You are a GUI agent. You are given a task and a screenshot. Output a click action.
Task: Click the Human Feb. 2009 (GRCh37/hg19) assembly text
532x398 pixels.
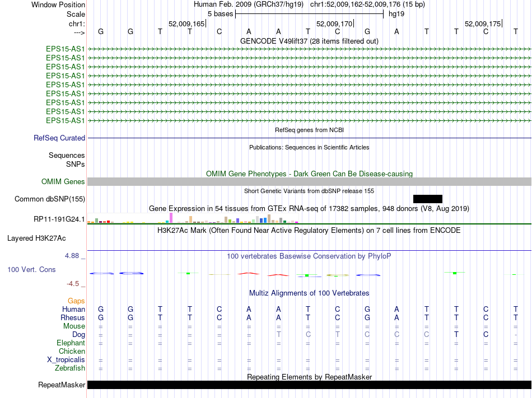[248, 4]
